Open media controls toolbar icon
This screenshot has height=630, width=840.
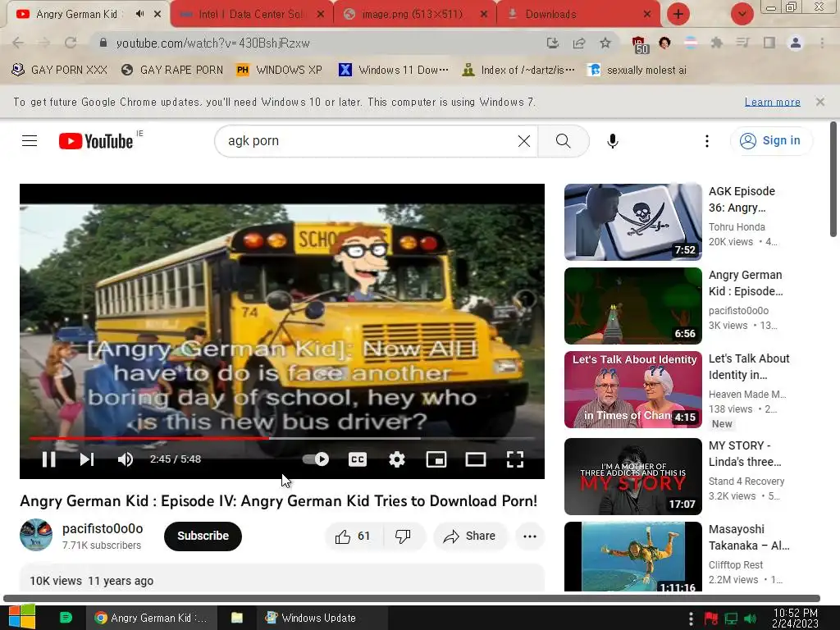coord(742,43)
